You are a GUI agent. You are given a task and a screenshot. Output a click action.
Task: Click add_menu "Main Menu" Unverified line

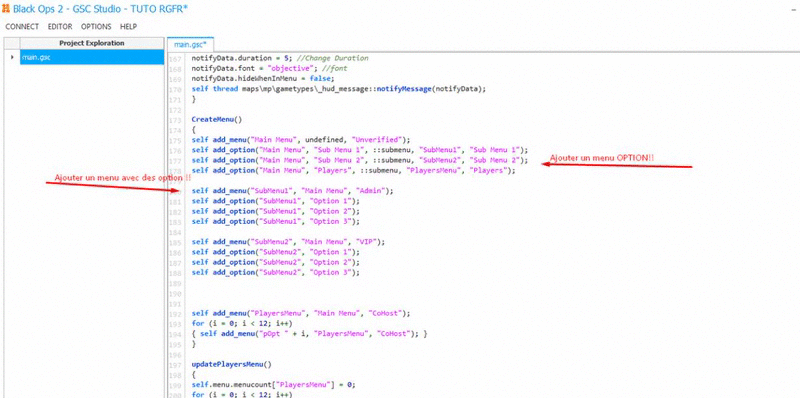pyautogui.click(x=301, y=140)
